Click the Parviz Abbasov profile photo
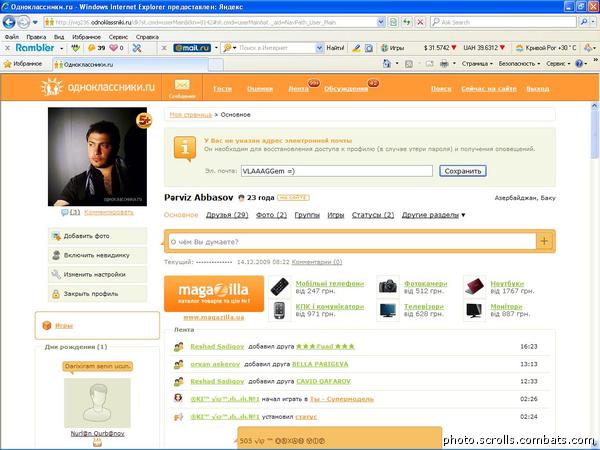Viewport: 600px width, 450px height. (97, 157)
